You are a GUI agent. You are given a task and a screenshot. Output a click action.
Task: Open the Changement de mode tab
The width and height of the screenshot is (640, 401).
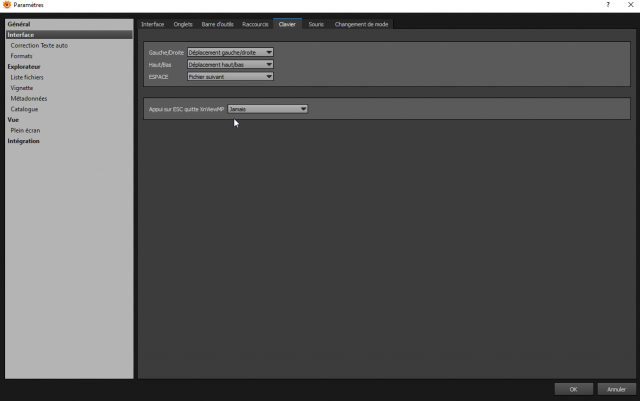pos(361,25)
